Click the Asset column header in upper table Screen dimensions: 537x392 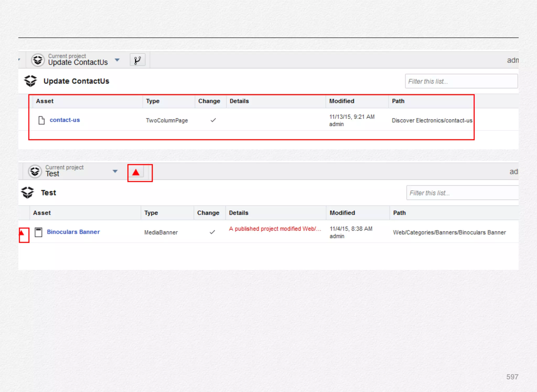click(45, 101)
